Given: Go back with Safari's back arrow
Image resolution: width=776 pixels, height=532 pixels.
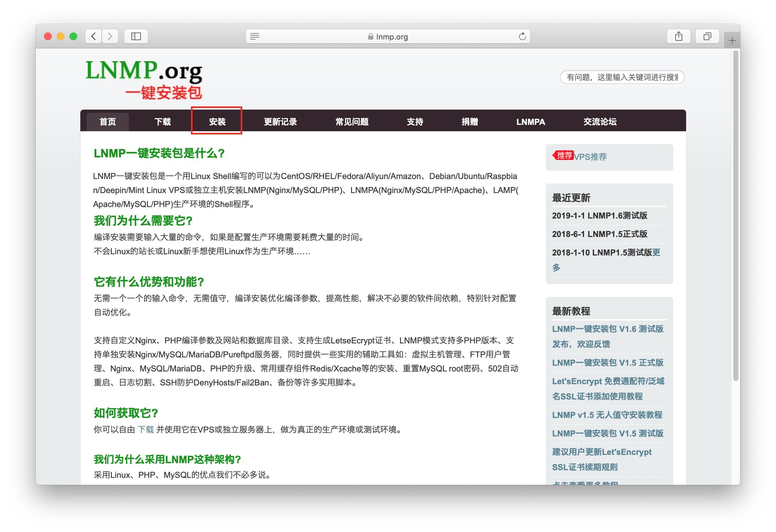Looking at the screenshot, I should (x=93, y=36).
